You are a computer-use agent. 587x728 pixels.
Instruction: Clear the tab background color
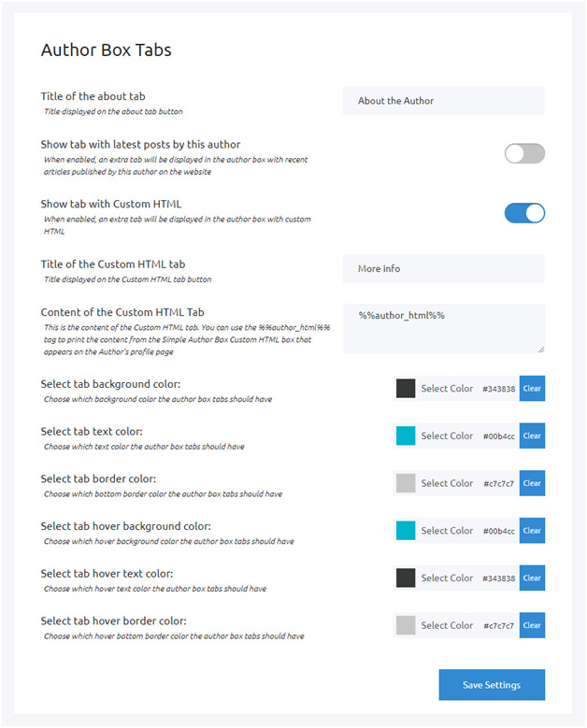pyautogui.click(x=532, y=389)
